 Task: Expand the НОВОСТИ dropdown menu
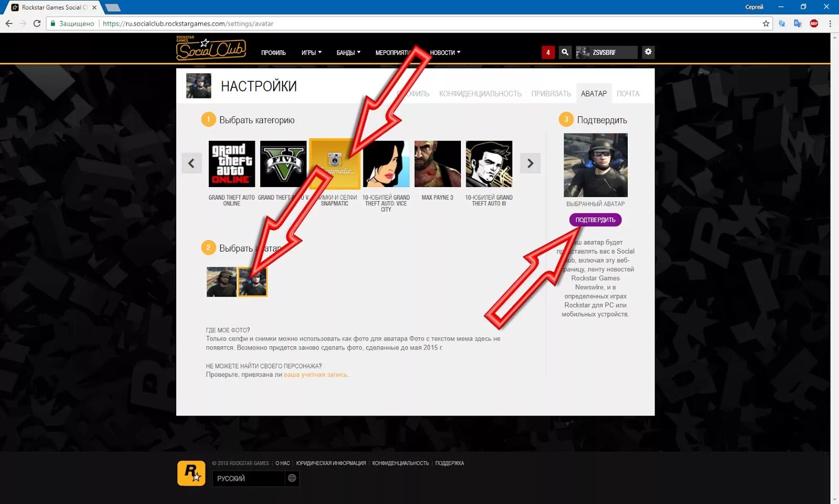pos(445,52)
